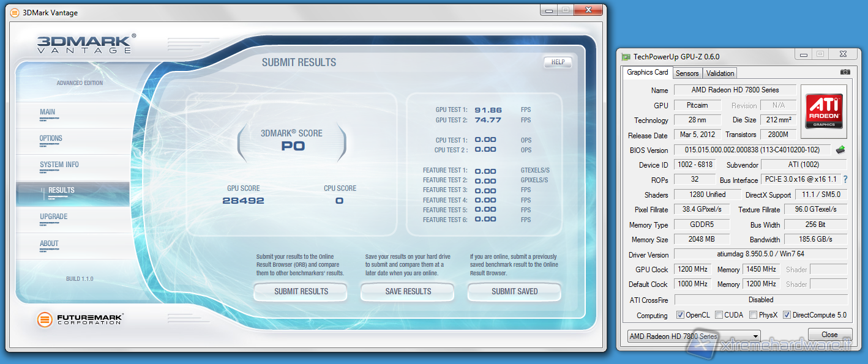
Task: Enable the CUDA checkbox
Action: tap(719, 315)
